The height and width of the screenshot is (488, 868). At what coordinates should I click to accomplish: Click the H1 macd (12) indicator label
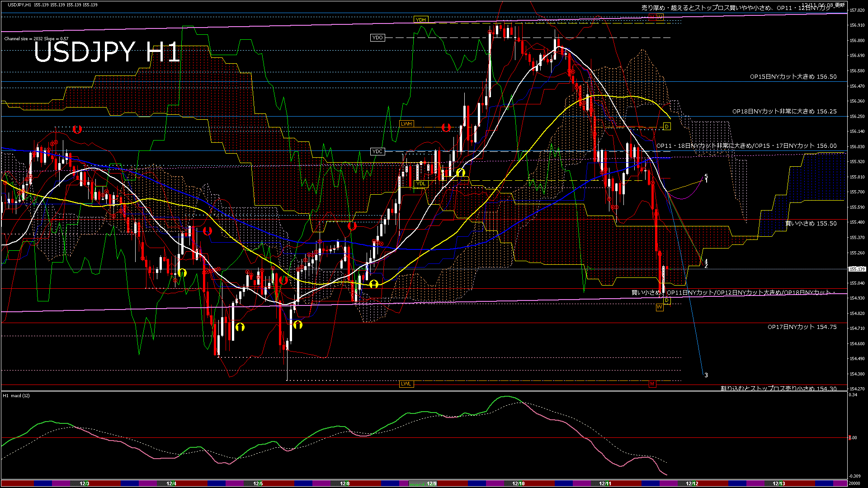pyautogui.click(x=16, y=396)
